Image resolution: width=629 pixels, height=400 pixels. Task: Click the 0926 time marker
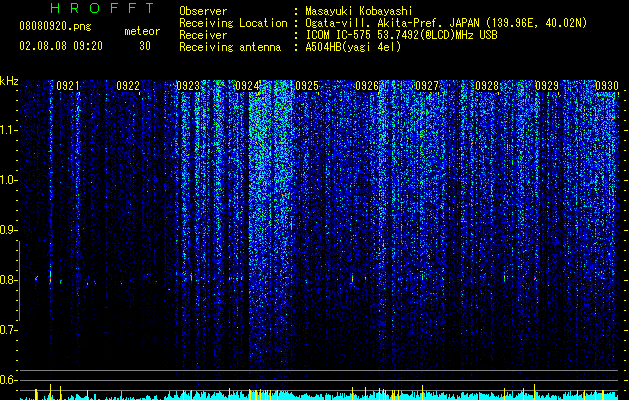pos(367,86)
